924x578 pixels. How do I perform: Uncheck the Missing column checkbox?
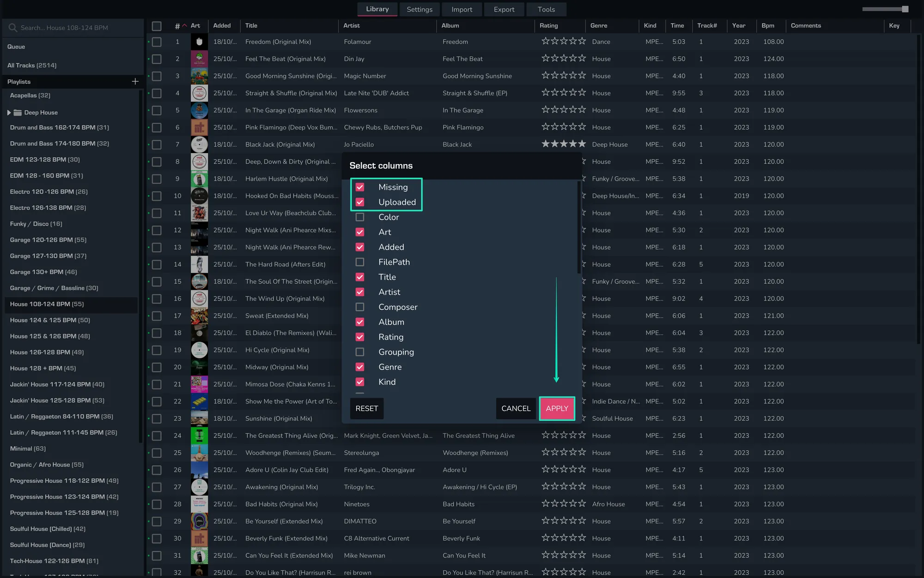[360, 187]
